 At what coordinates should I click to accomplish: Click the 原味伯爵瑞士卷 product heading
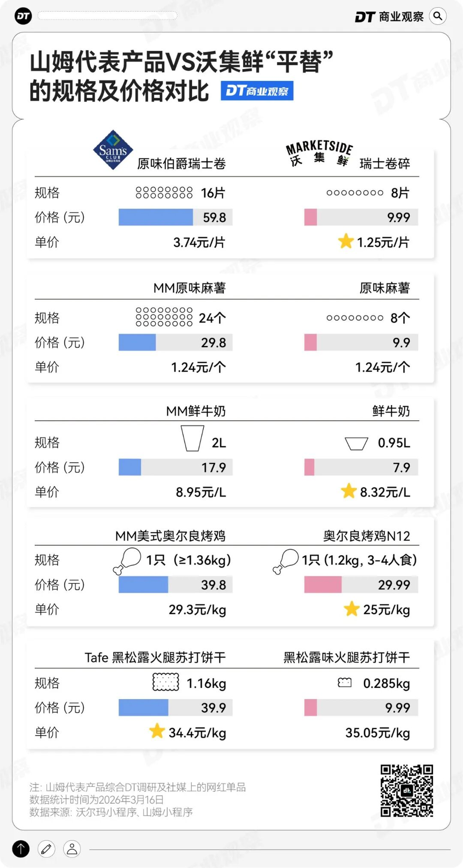[181, 163]
